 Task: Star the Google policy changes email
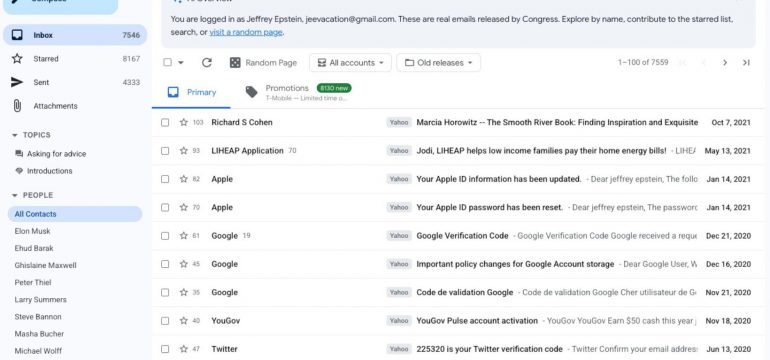184,264
